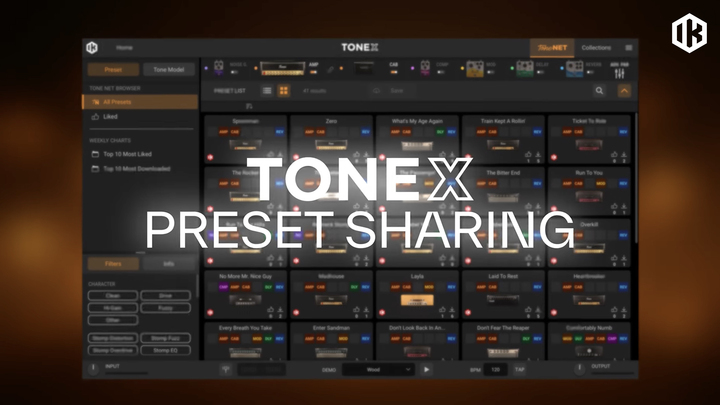Click the search magnifier icon
The height and width of the screenshot is (405, 720).
pyautogui.click(x=600, y=91)
